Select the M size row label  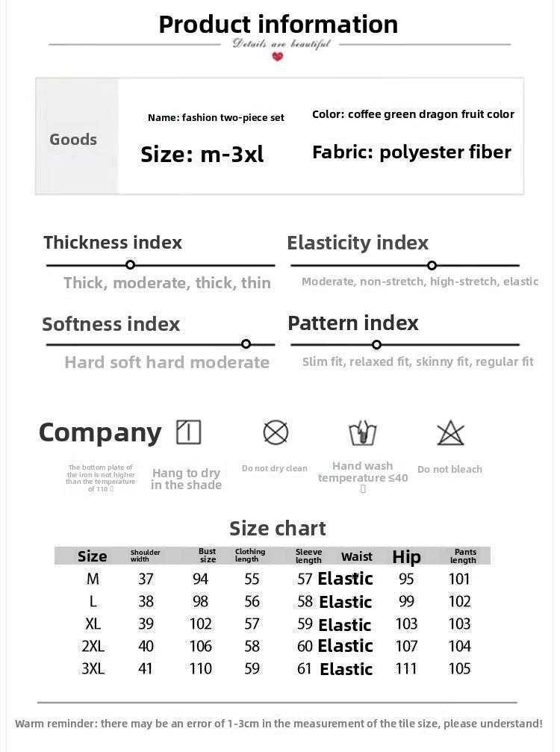pyautogui.click(x=93, y=579)
